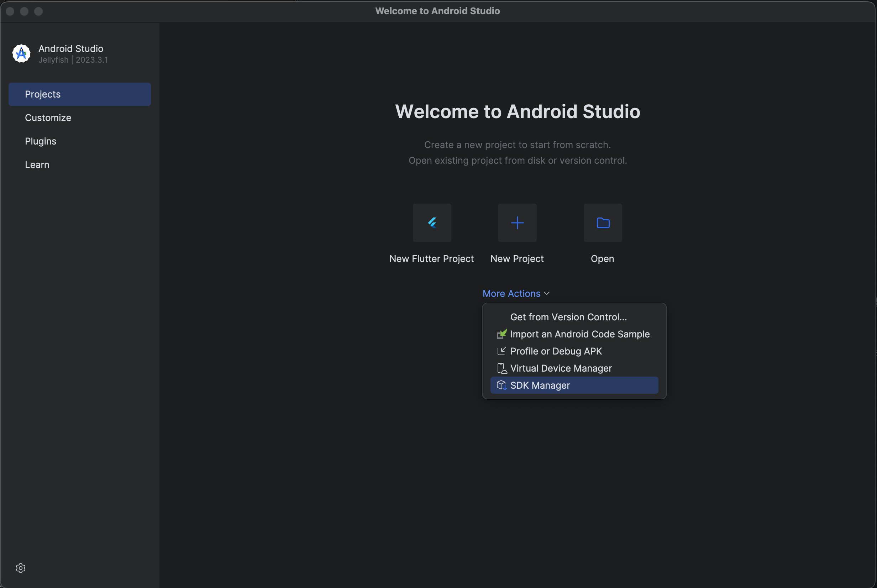Click the Open folder icon
The height and width of the screenshot is (588, 877).
pos(603,223)
